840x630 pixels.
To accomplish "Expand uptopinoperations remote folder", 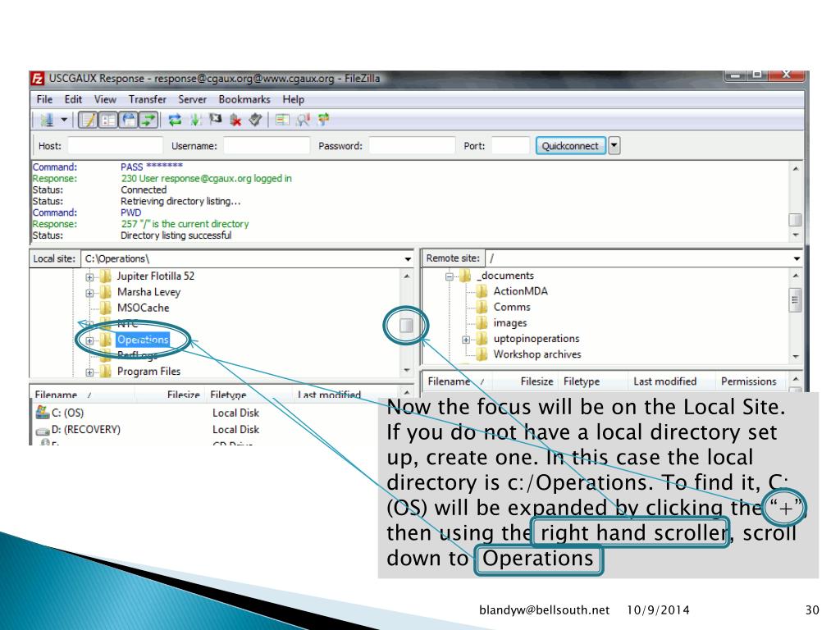I will pyautogui.click(x=466, y=340).
